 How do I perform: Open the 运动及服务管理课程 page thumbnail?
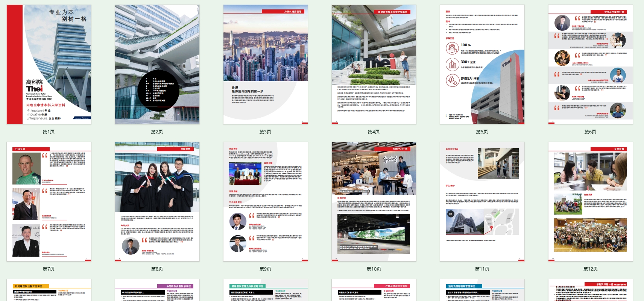click(x=482, y=291)
